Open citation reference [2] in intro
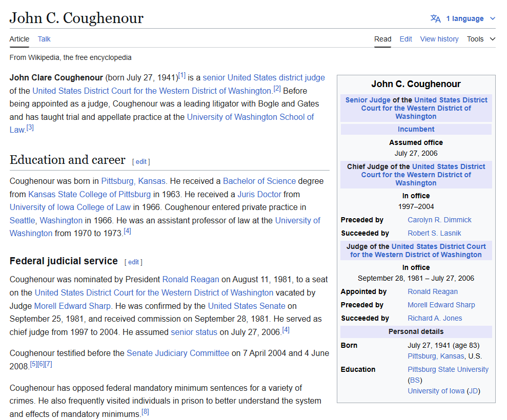 coord(277,89)
